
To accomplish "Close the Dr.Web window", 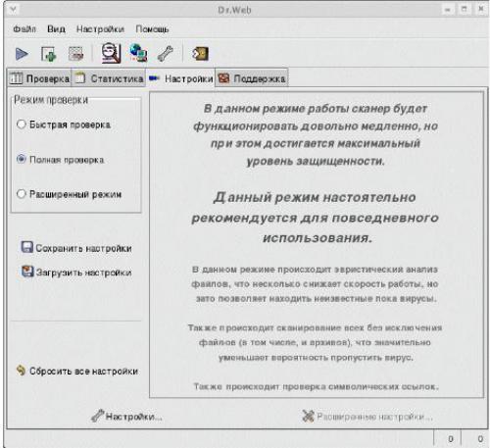I will [x=480, y=10].
